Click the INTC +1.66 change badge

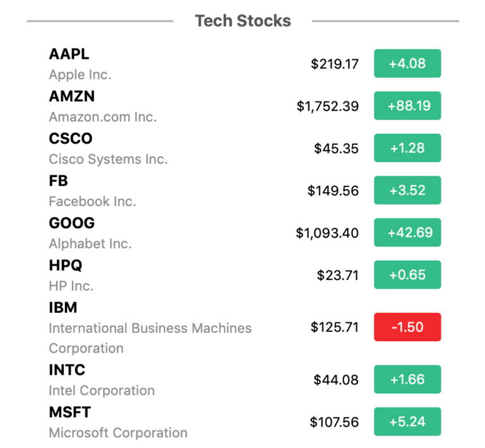pos(407,379)
